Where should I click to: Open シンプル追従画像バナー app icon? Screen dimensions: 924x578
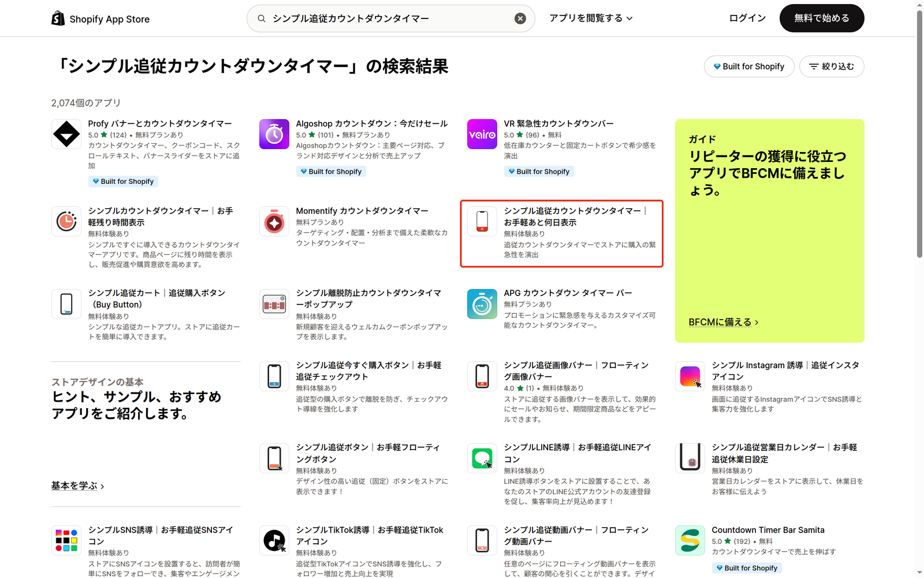click(x=482, y=376)
